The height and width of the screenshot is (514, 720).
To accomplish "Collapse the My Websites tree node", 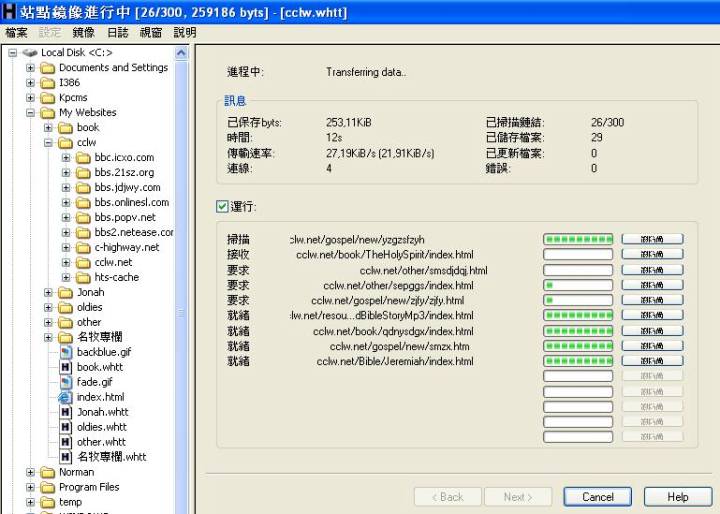I will coord(31,113).
